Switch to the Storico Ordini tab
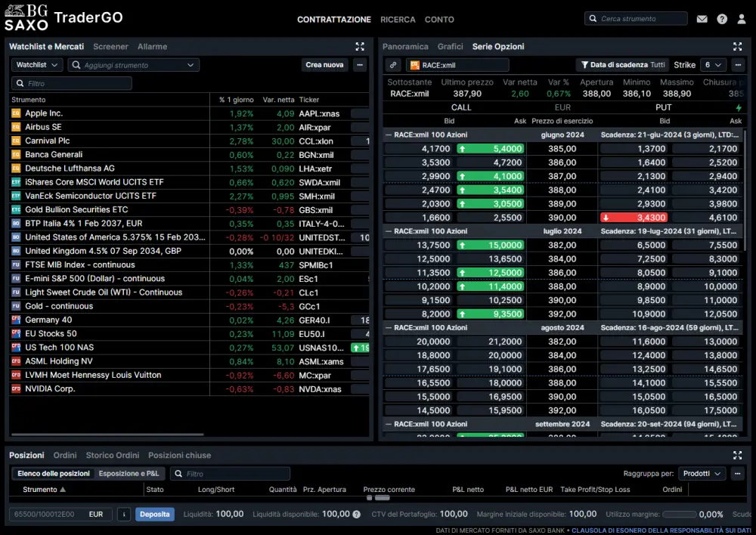The image size is (756, 535). click(113, 455)
